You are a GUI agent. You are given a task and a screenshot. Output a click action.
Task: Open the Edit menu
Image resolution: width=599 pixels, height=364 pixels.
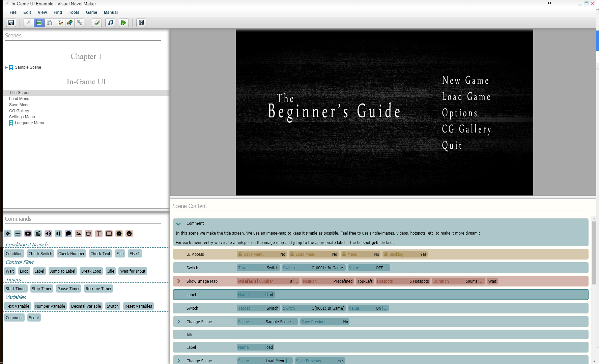click(27, 12)
